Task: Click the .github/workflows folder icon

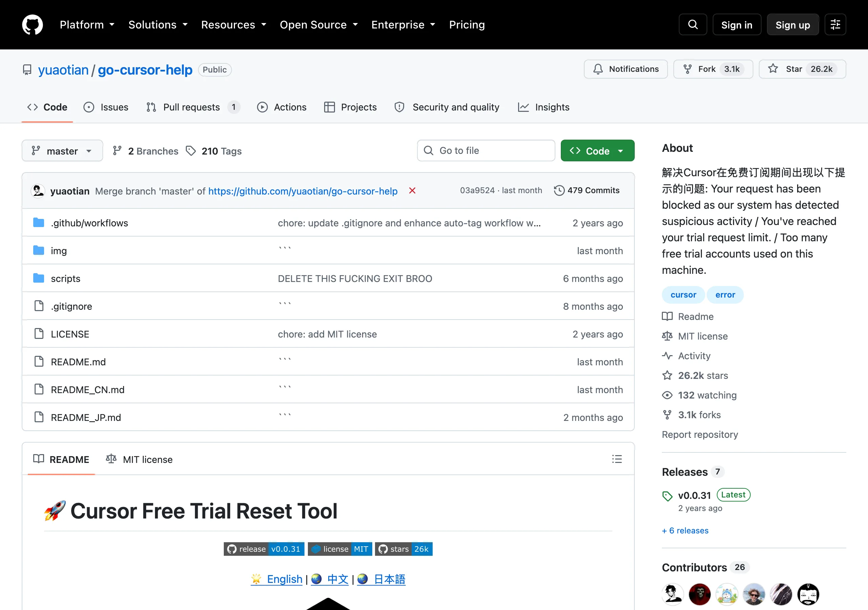Action: click(x=39, y=223)
